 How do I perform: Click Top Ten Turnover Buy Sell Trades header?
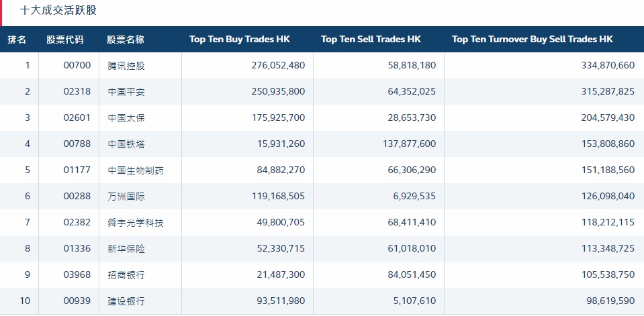pyautogui.click(x=533, y=40)
